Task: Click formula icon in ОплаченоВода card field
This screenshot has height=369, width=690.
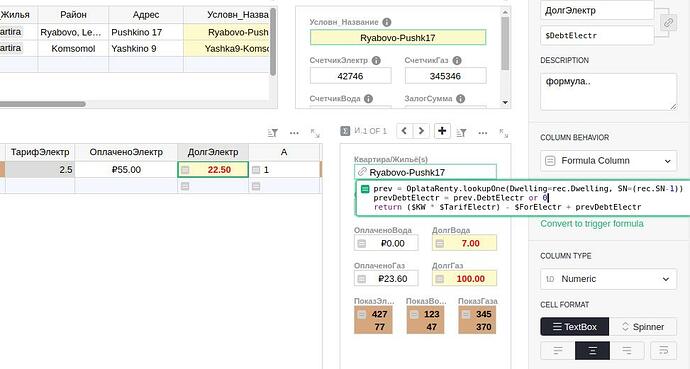Action: point(361,244)
